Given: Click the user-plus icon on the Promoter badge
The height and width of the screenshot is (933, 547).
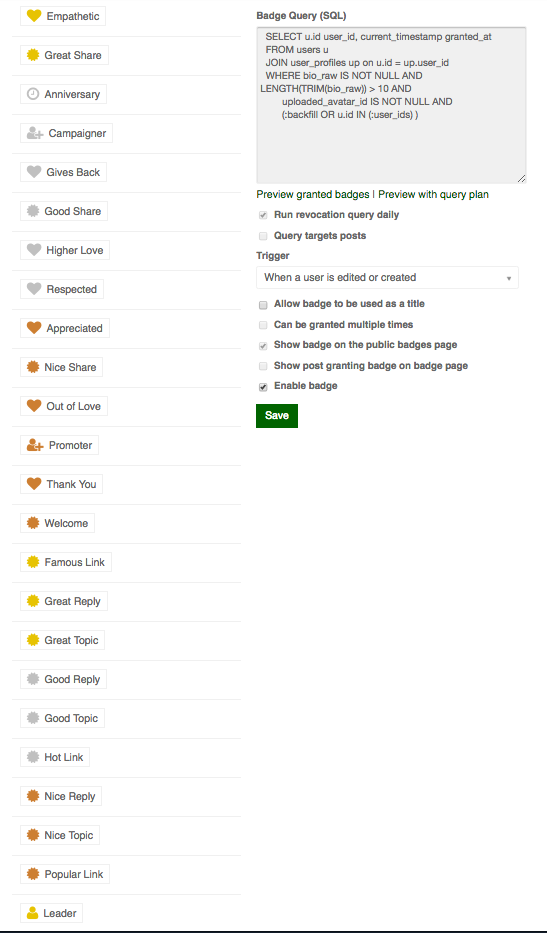Looking at the screenshot, I should pyautogui.click(x=35, y=445).
